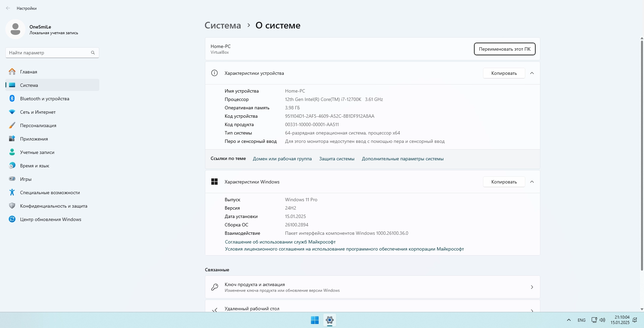The image size is (644, 328).
Task: Click the Windows 11 Pro edition value
Action: tap(301, 200)
